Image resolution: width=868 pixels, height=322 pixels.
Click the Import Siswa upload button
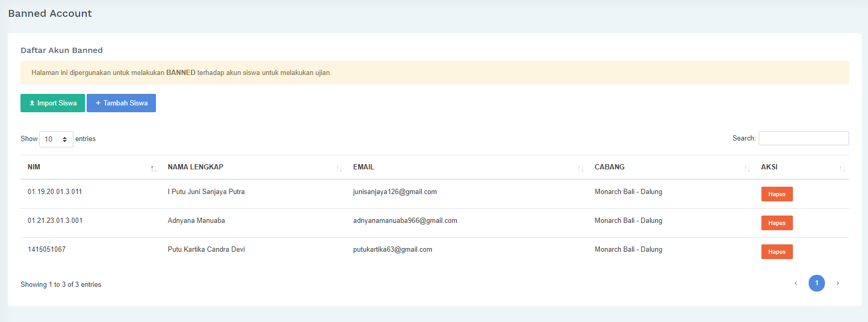click(53, 103)
